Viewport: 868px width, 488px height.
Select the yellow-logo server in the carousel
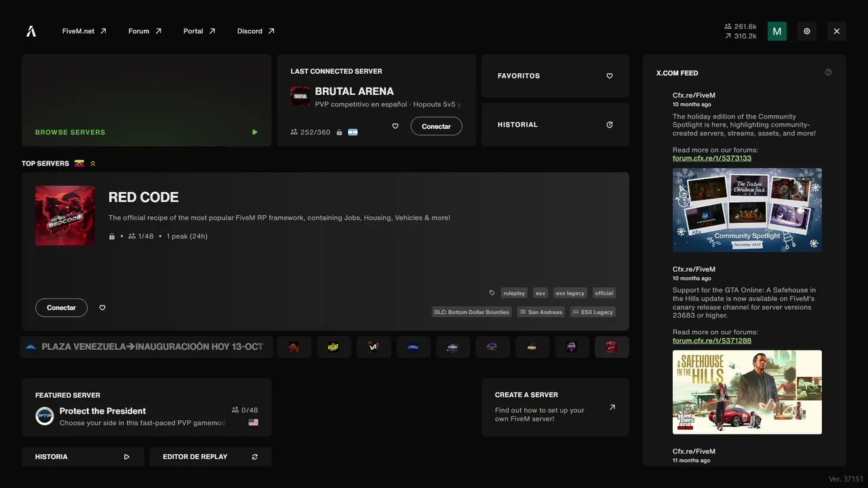pyautogui.click(x=333, y=347)
